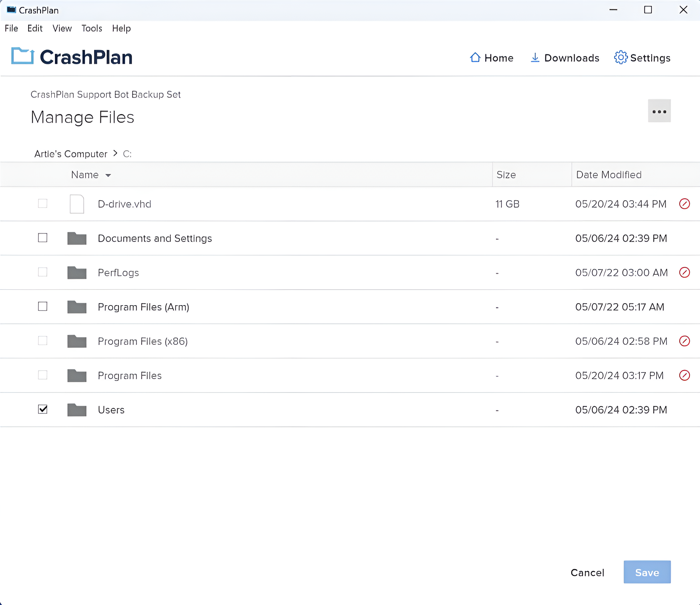Open the Program Files (x86) folder name
This screenshot has height=605, width=700.
tap(143, 341)
